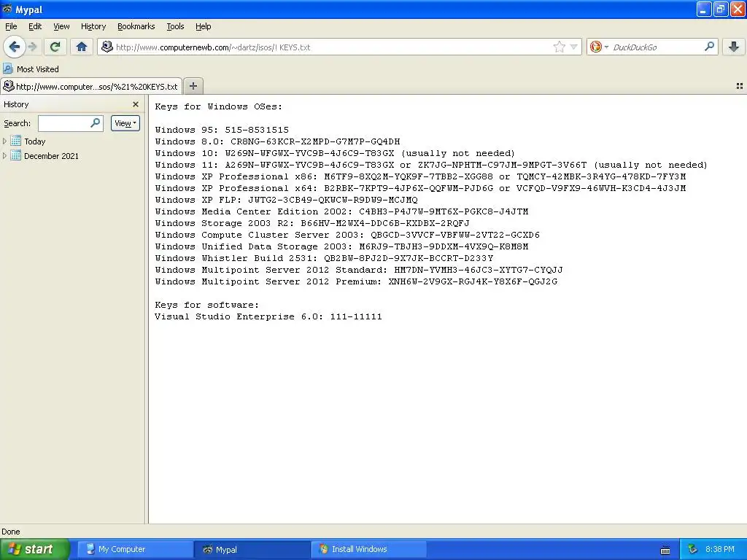Open the Edit menu
The image size is (747, 560).
pyautogui.click(x=35, y=26)
